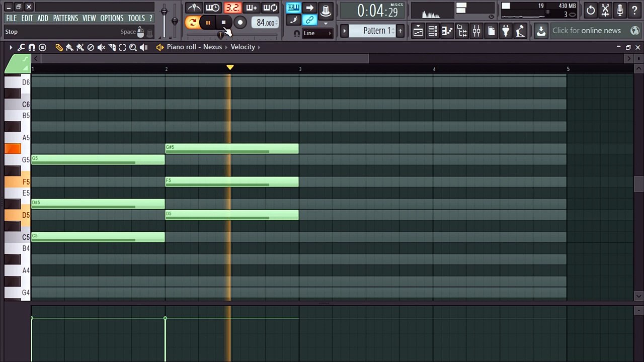Toggle the 3.2. recording countdown
The image size is (644, 362).
pyautogui.click(x=232, y=8)
